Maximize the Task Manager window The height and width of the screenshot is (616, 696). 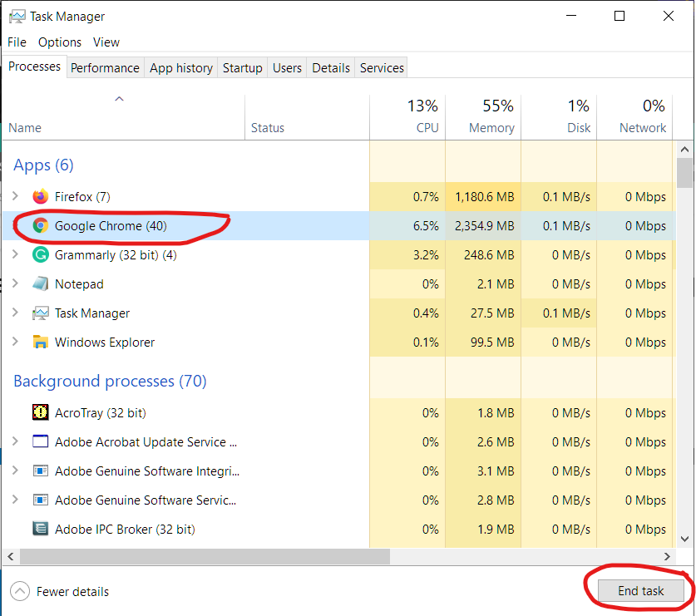tap(619, 16)
